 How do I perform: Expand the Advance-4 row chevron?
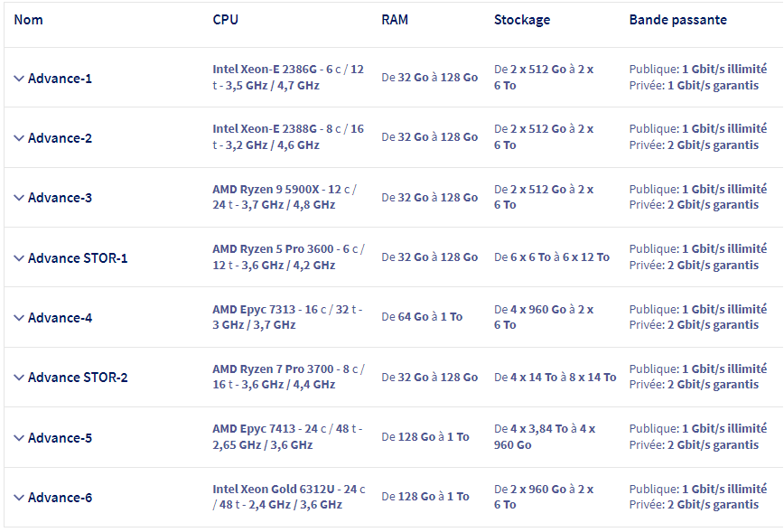click(x=19, y=318)
